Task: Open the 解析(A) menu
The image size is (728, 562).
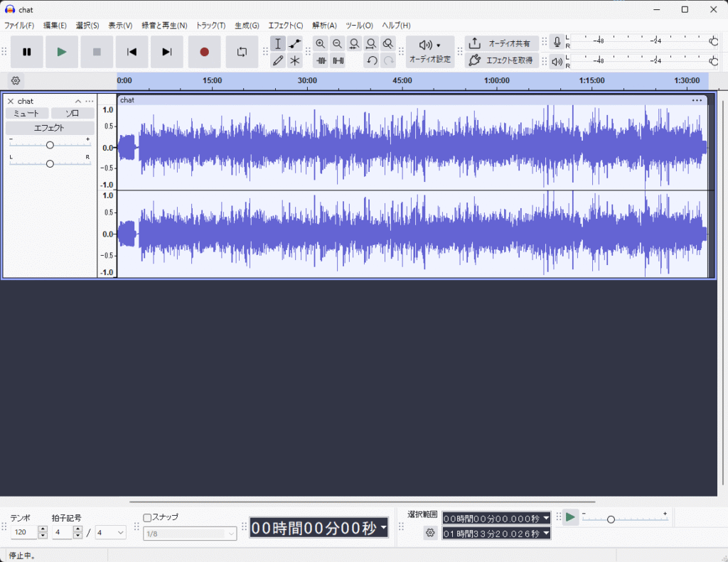Action: tap(324, 26)
